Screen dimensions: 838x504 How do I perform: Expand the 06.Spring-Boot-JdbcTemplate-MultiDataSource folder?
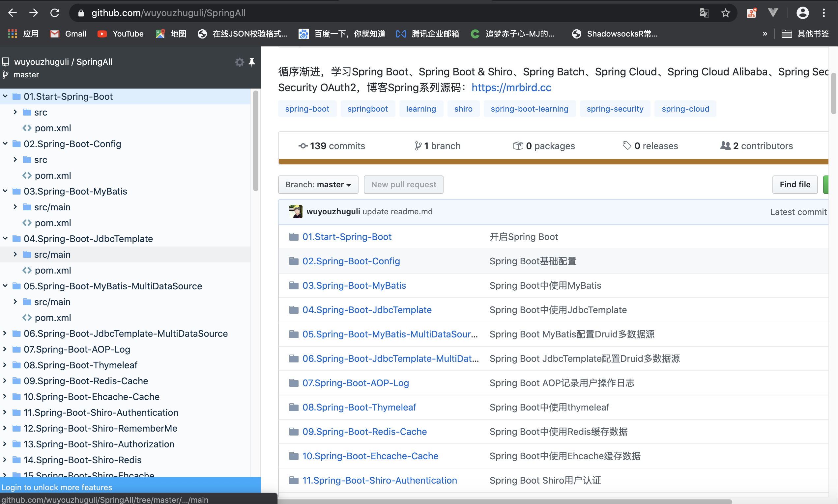(5, 333)
